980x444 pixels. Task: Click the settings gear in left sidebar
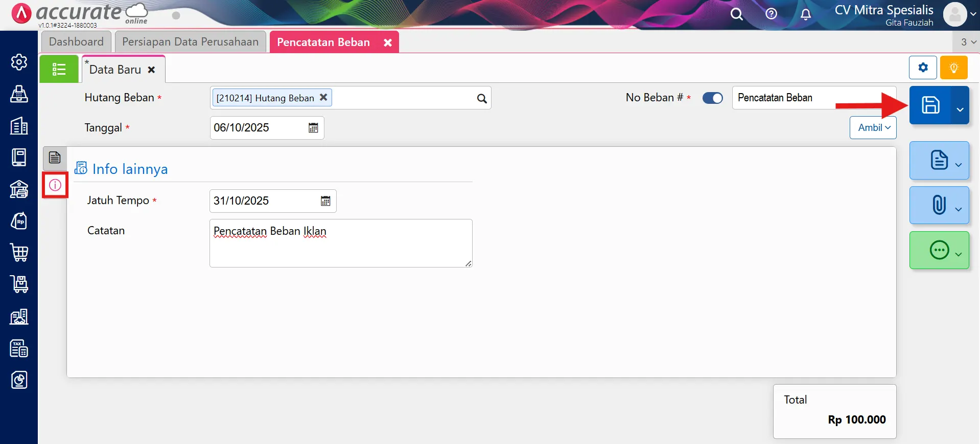[x=19, y=62]
